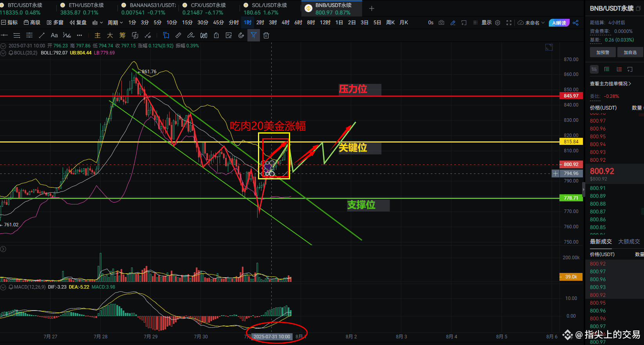This screenshot has width=644, height=345.
Task: Collapse the volume pane circle arrow
Action: [3, 249]
